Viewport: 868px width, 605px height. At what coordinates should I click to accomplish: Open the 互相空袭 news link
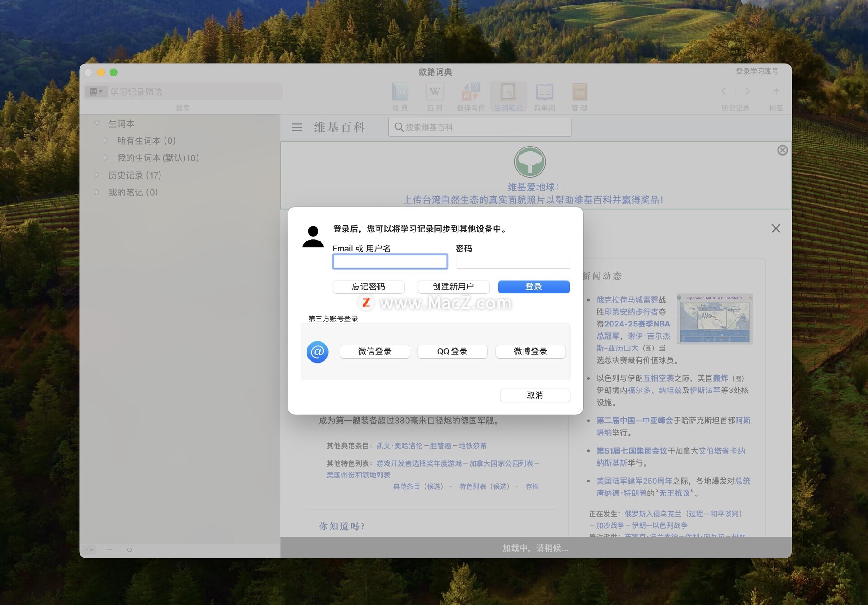click(x=659, y=378)
